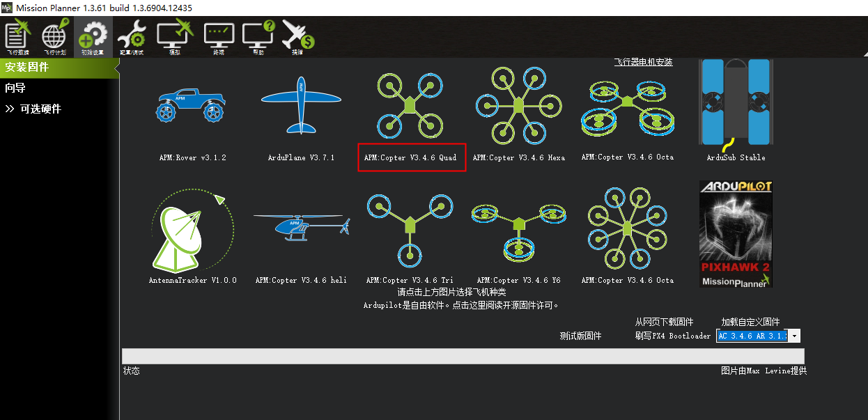Click APM:Copter V3.4.6 Y6 label
Viewport: 868px width, 420px height.
tap(518, 280)
